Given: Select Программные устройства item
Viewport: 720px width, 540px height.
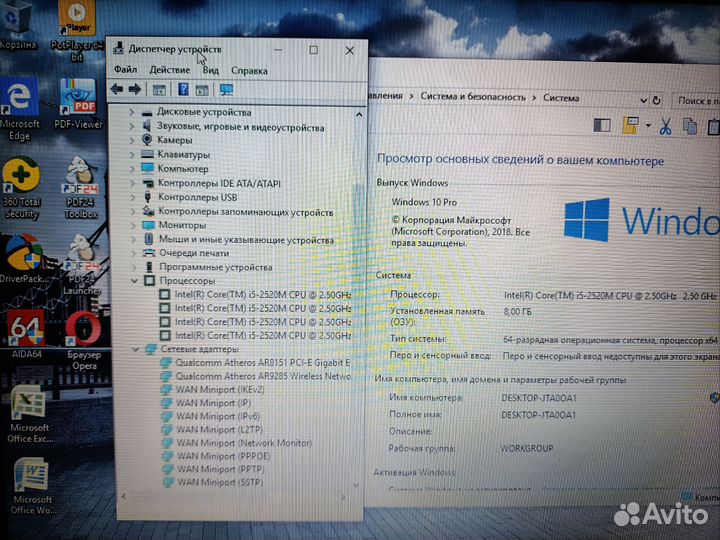Looking at the screenshot, I should [216, 267].
